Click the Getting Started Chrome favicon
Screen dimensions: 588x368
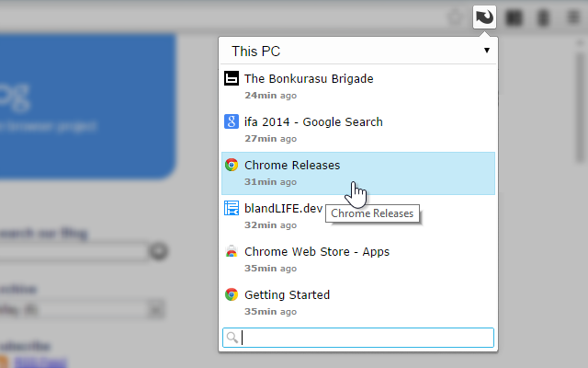click(x=232, y=294)
